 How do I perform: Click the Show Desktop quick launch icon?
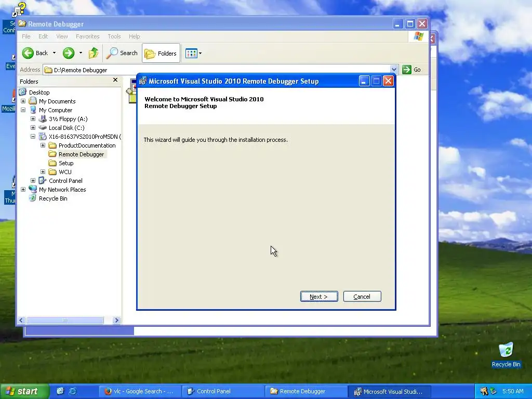coord(60,391)
